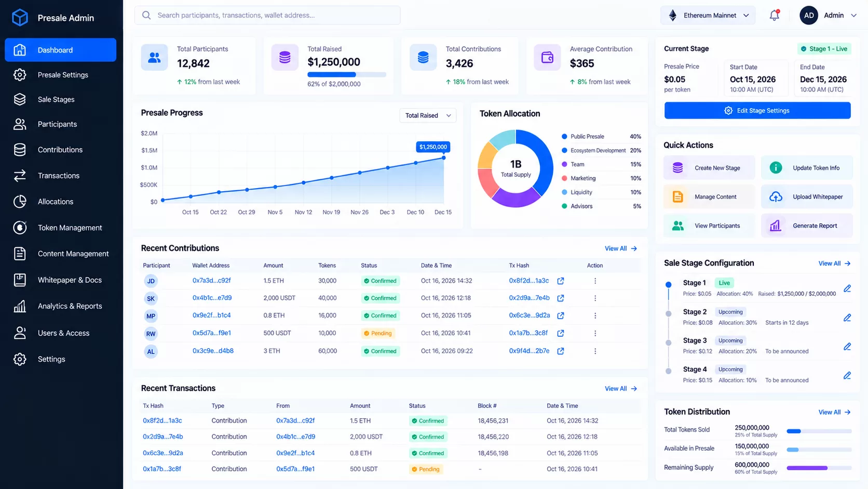The height and width of the screenshot is (489, 868).
Task: Click the $1,250,000 data point on chart
Action: click(444, 157)
